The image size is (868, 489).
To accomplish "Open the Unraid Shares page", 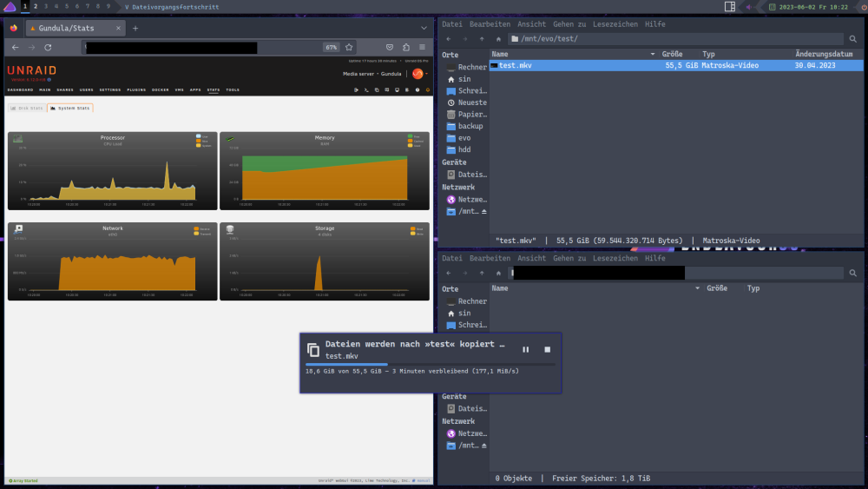I will [x=65, y=89].
